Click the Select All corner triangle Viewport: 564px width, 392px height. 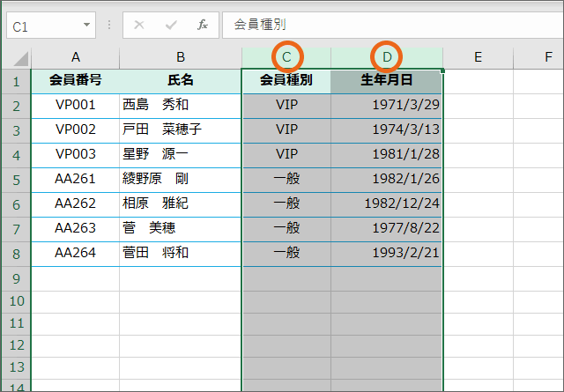tap(20, 59)
